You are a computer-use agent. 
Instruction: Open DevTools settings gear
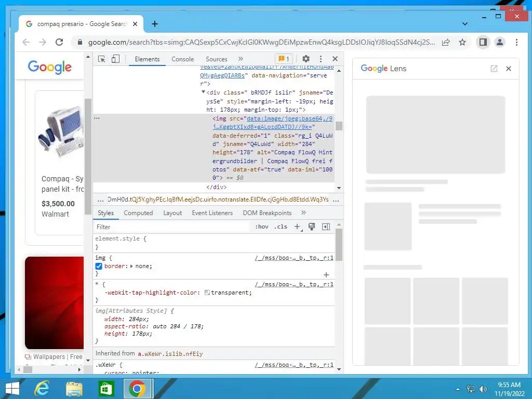point(305,59)
